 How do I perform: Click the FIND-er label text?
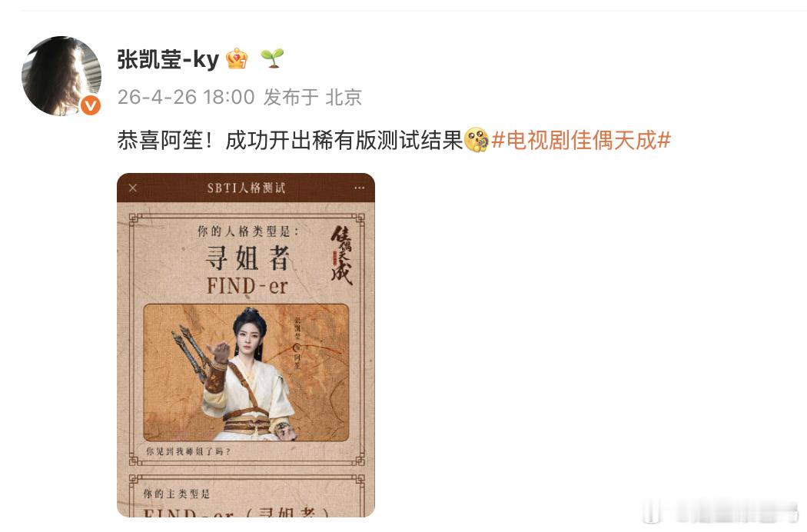247,286
